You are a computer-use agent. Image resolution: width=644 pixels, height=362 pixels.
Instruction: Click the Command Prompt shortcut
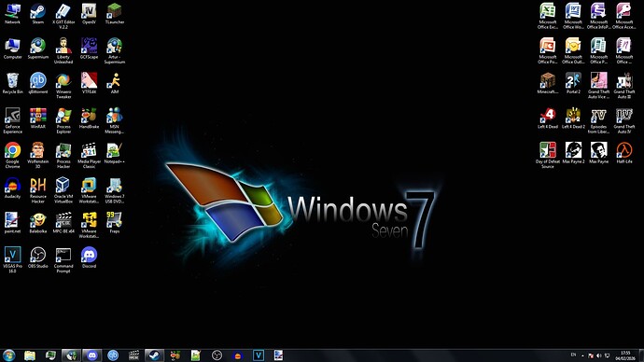click(63, 260)
